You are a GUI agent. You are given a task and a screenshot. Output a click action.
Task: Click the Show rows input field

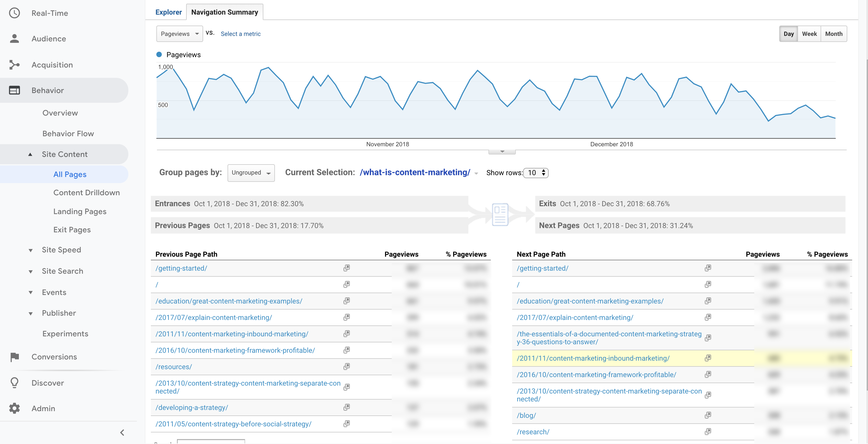(534, 173)
